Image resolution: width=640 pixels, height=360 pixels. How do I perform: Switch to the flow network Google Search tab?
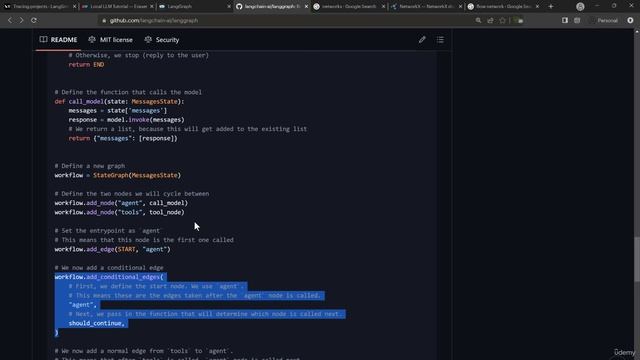point(503,7)
